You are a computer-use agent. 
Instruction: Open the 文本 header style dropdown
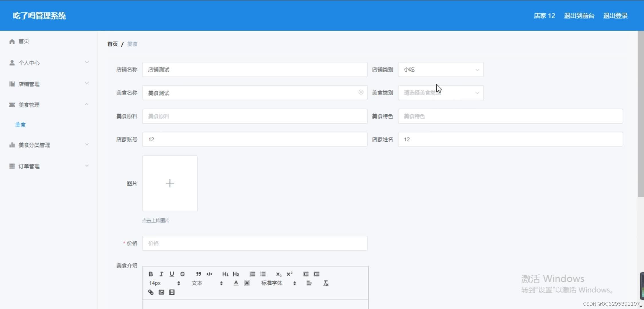[207, 283]
